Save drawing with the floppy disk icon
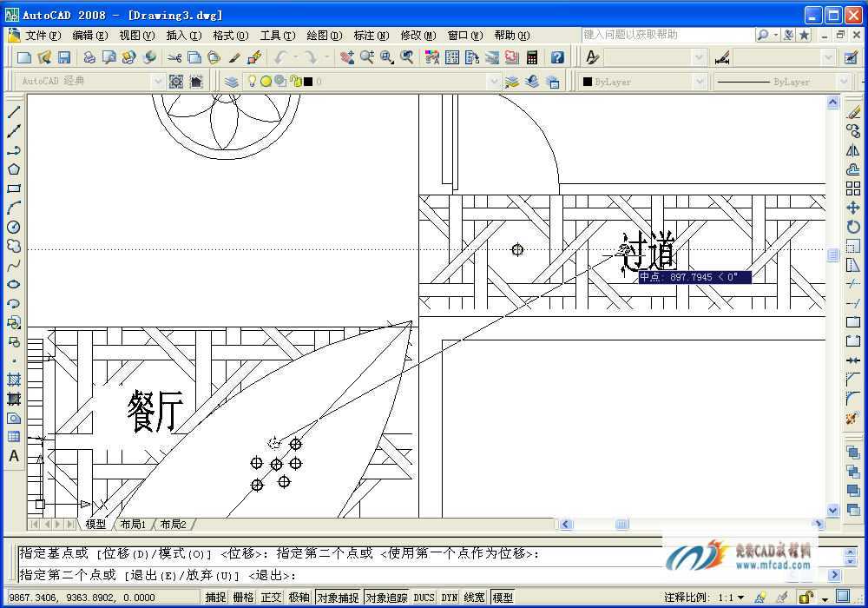 point(64,57)
